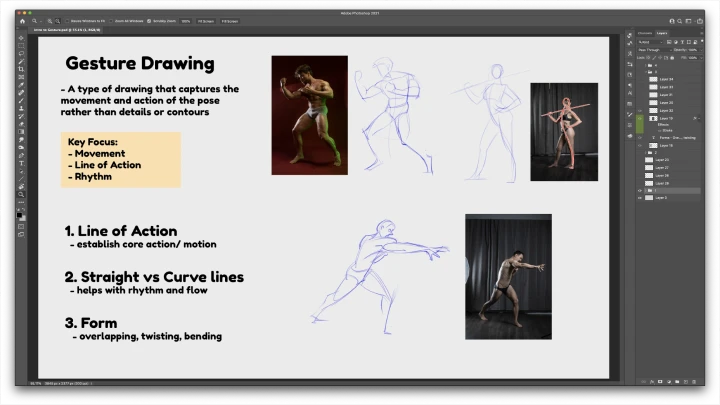
Task: Choose the Zoom In mode
Action: click(x=50, y=21)
